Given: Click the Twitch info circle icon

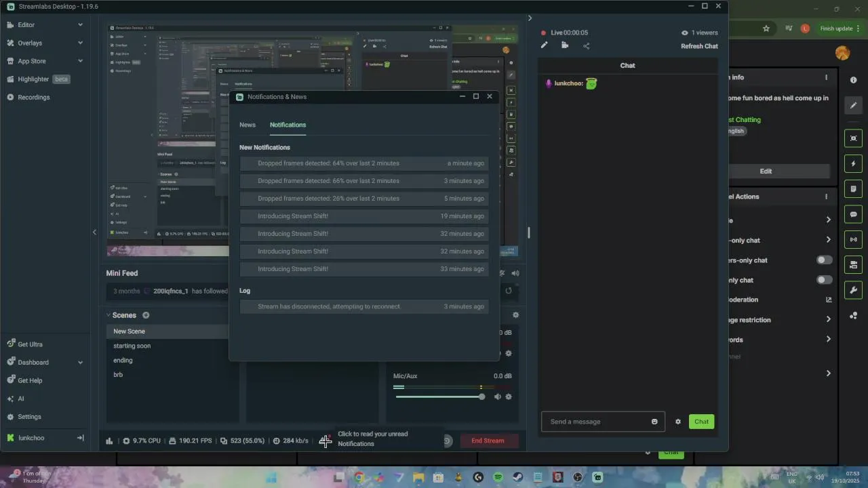Looking at the screenshot, I should [x=853, y=80].
